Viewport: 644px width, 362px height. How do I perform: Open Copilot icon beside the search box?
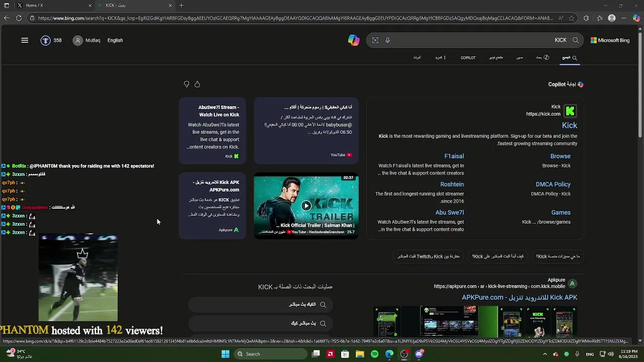point(354,40)
